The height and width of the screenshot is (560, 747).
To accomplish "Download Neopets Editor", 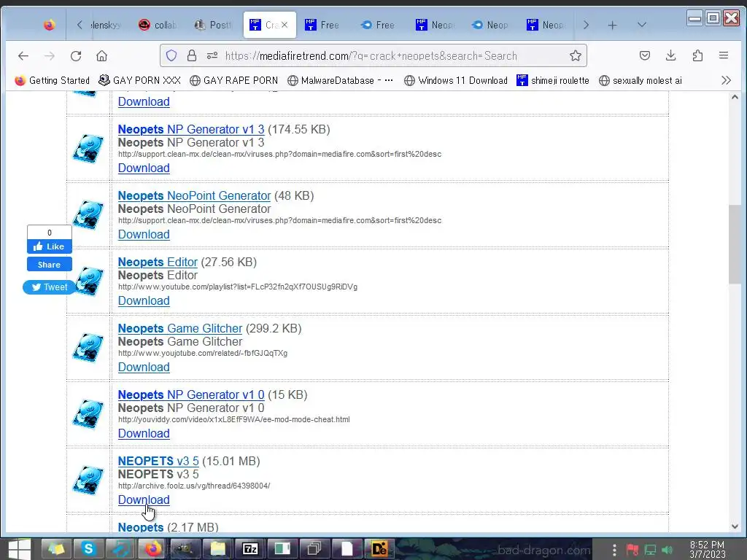I will click(144, 300).
